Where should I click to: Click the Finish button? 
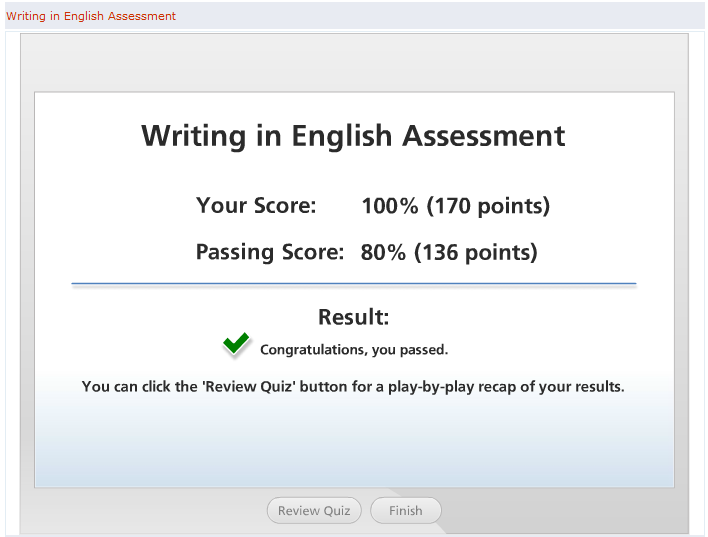(x=405, y=510)
